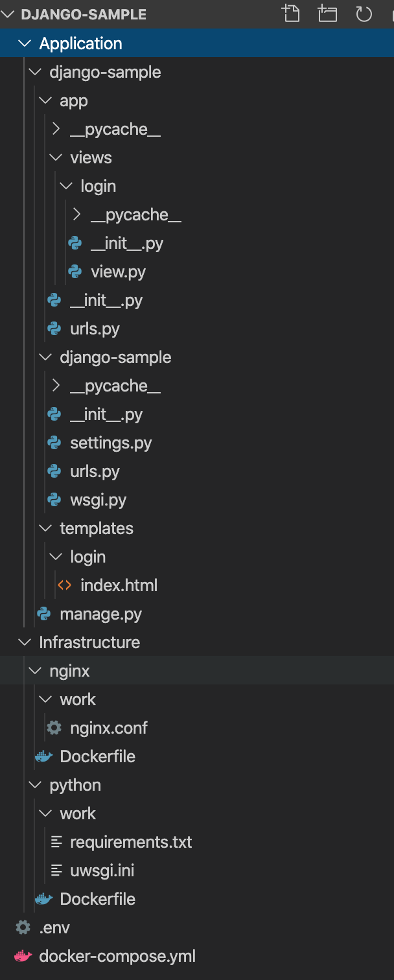Collapse the DJANGO-SAMPLE root section chevron
The height and width of the screenshot is (980, 394).
tap(8, 14)
